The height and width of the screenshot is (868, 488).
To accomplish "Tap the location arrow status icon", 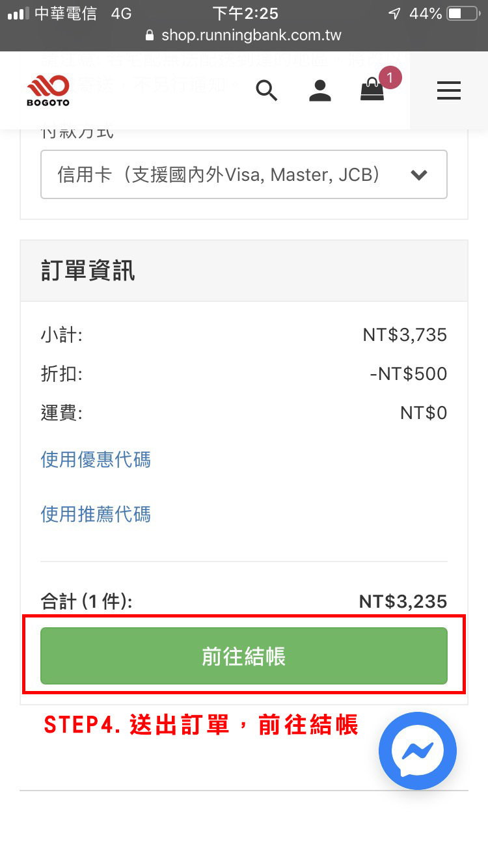I will tap(394, 14).
